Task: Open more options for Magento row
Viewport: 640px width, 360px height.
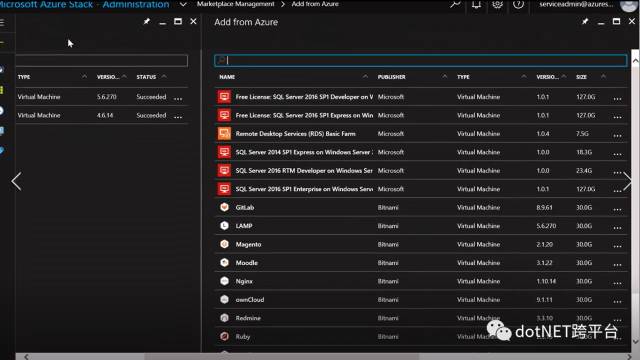Action: 617,246
